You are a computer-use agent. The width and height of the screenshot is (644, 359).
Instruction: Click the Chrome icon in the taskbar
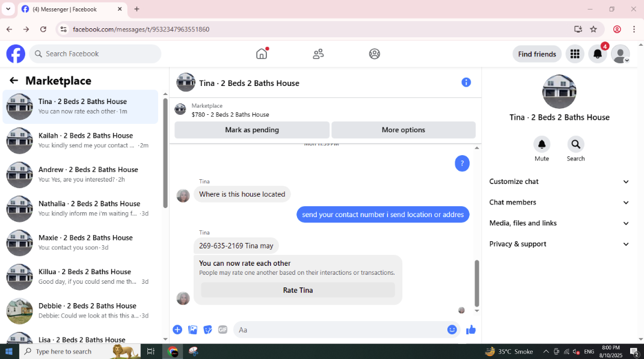coord(173,351)
